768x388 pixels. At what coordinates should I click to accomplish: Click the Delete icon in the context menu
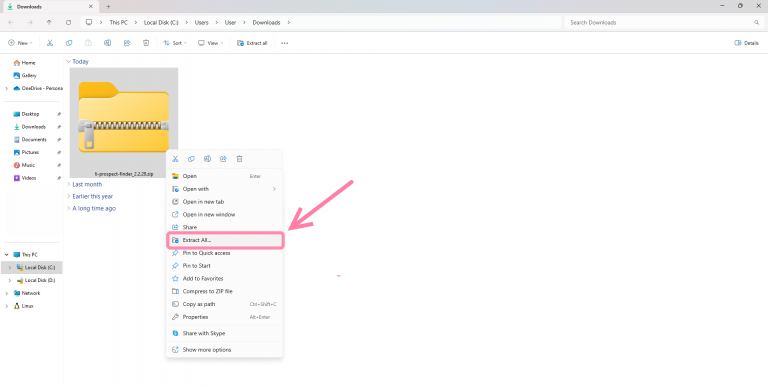click(x=240, y=159)
